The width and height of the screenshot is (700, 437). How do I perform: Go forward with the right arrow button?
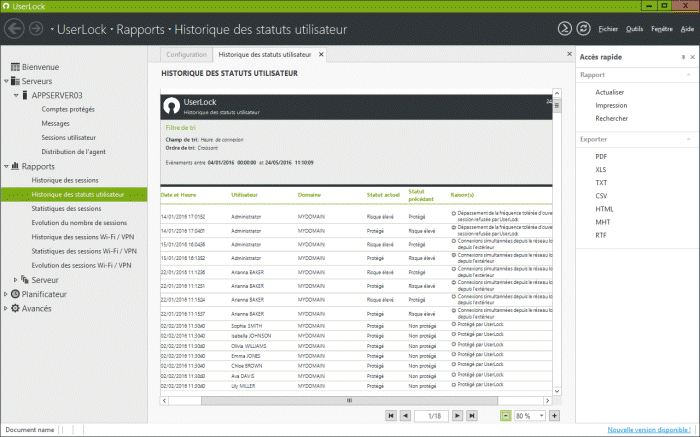tap(36, 29)
